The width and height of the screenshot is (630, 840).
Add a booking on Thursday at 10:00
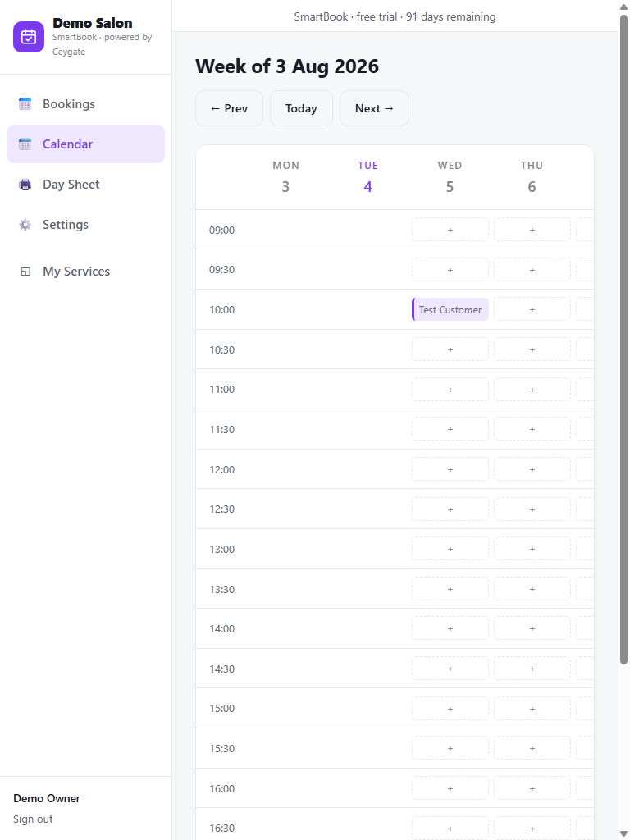532,309
